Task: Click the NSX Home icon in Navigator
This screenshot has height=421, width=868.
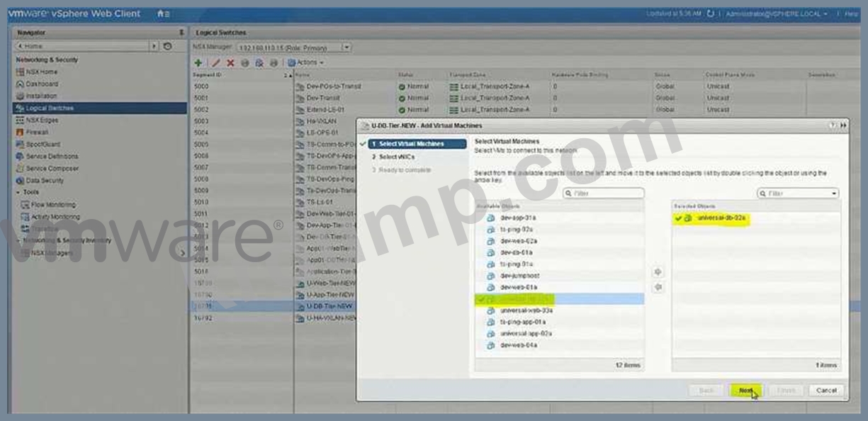Action: coord(21,72)
